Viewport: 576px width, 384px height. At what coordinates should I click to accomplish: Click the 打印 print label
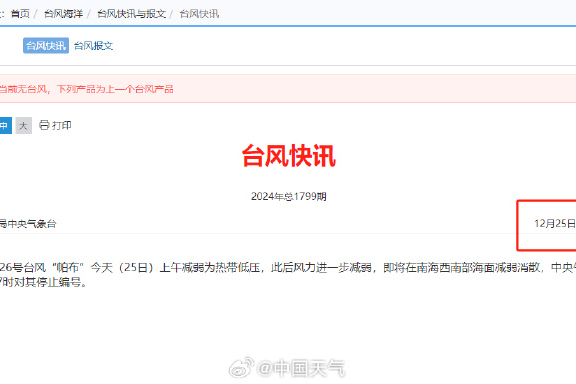[x=61, y=125]
